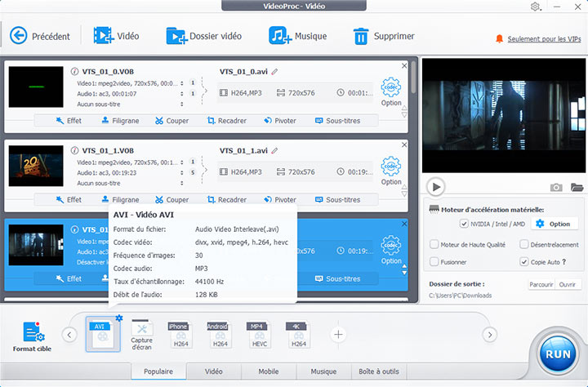Switch to the Mobile tab
Screen dimensions: 588x387
pos(269,371)
